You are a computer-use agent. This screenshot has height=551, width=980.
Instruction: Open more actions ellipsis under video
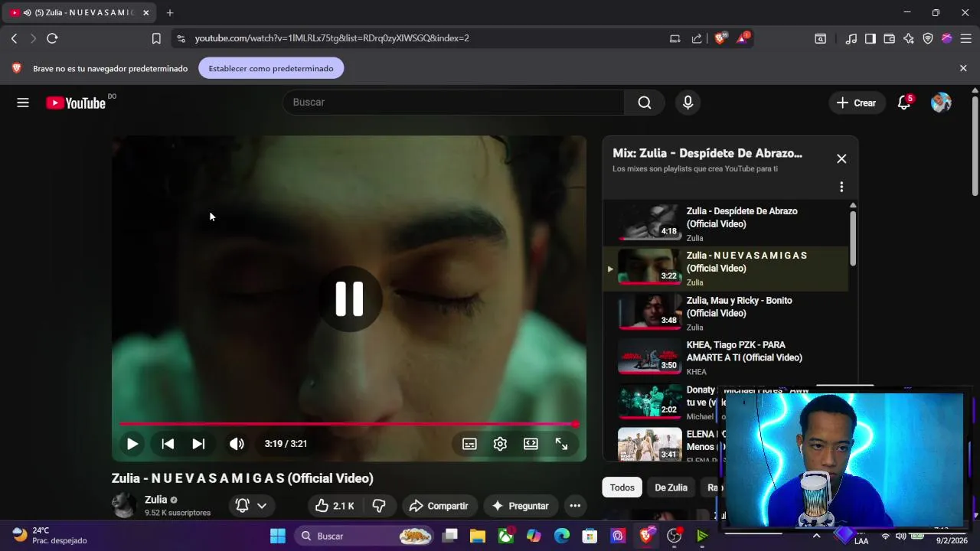(575, 506)
